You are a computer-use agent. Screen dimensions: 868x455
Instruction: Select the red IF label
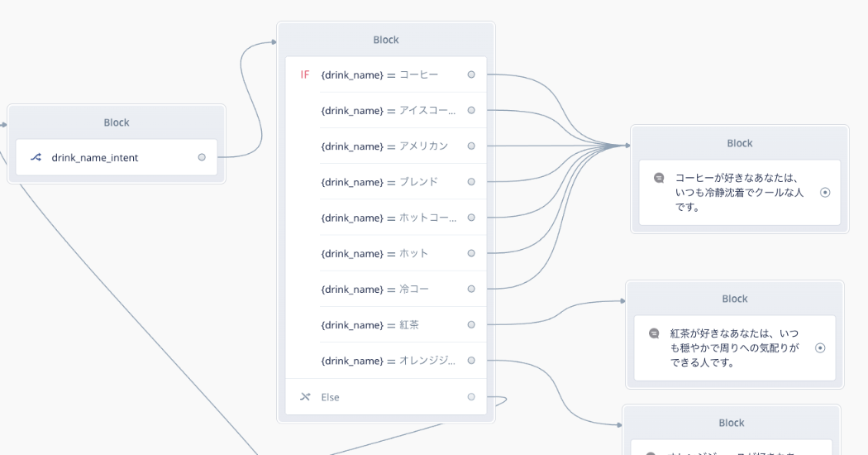[304, 74]
